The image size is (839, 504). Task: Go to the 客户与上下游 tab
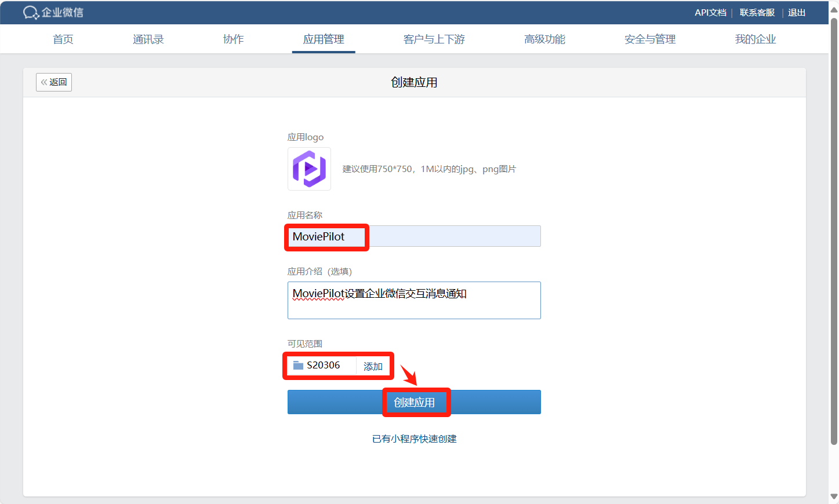(x=434, y=39)
